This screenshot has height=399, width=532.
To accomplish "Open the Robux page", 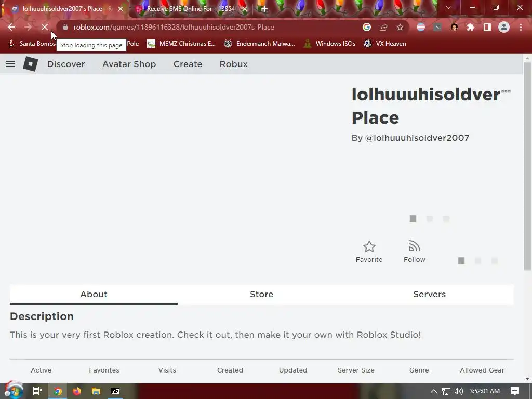I will click(233, 64).
